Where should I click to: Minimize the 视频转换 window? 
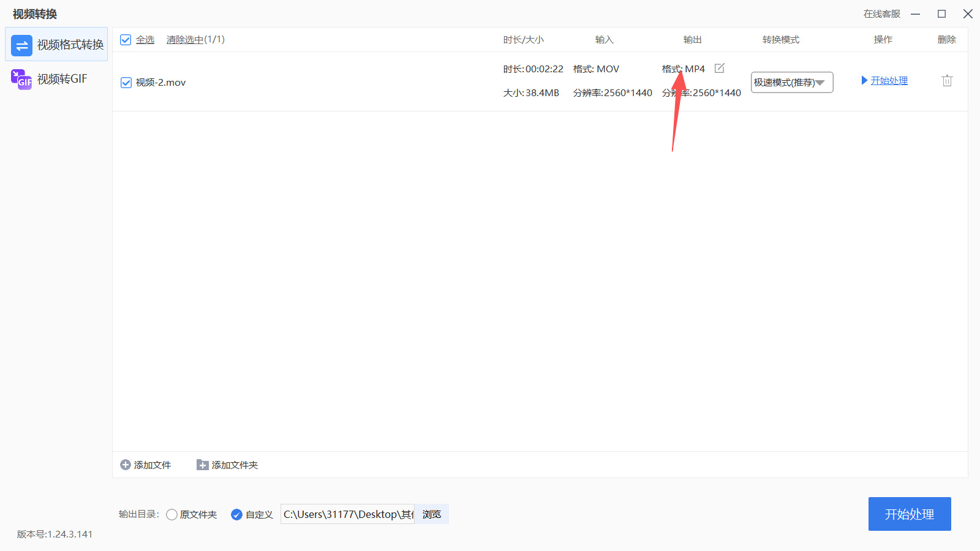pyautogui.click(x=916, y=13)
